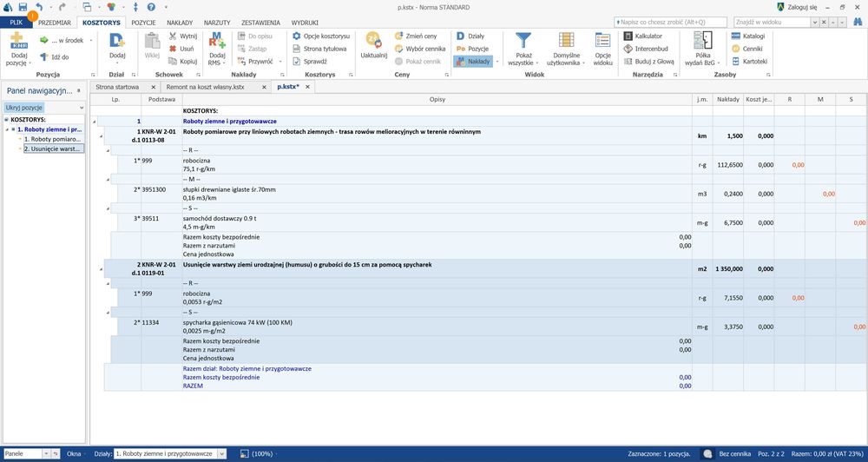868x462 pixels.
Task: Click the Dodaj RMS icon
Action: click(x=217, y=41)
